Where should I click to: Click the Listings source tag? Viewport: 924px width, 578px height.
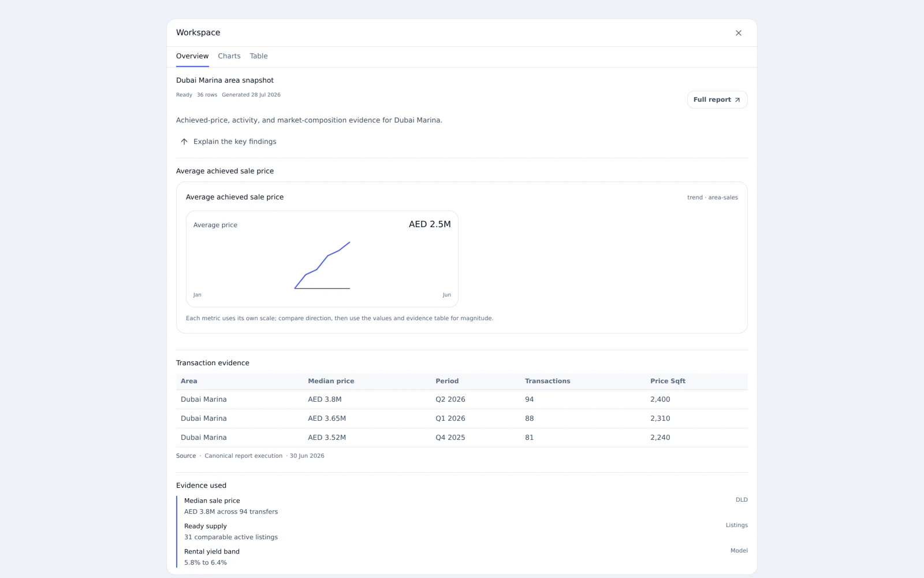click(737, 525)
